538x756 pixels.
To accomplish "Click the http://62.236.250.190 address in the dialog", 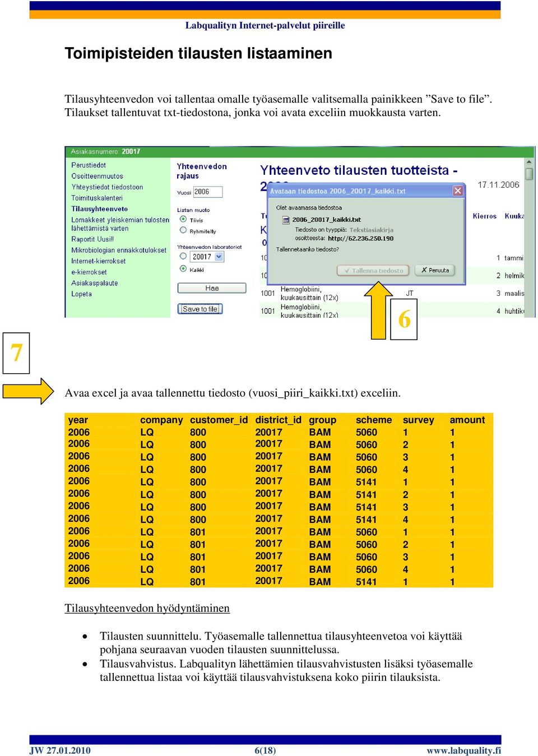I will click(360, 238).
